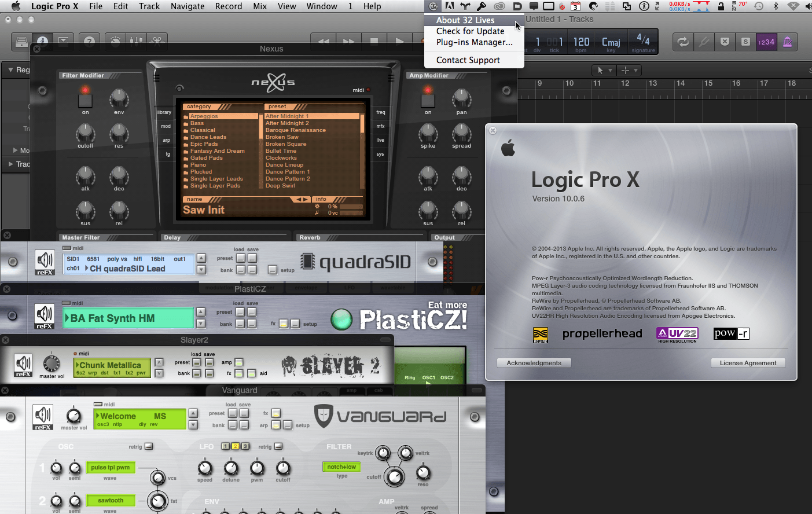812x514 pixels.
Task: Toggle the Solo S button in control bar
Action: point(745,42)
